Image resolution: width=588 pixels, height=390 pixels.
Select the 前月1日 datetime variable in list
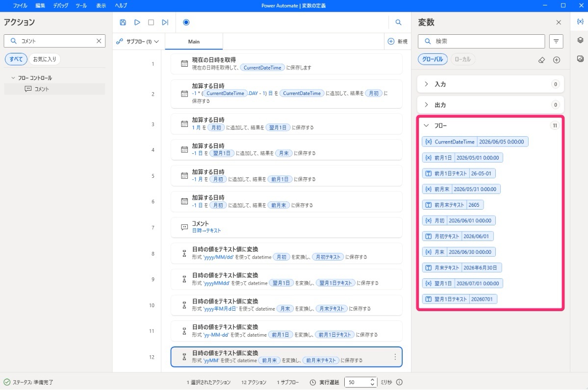tap(462, 158)
